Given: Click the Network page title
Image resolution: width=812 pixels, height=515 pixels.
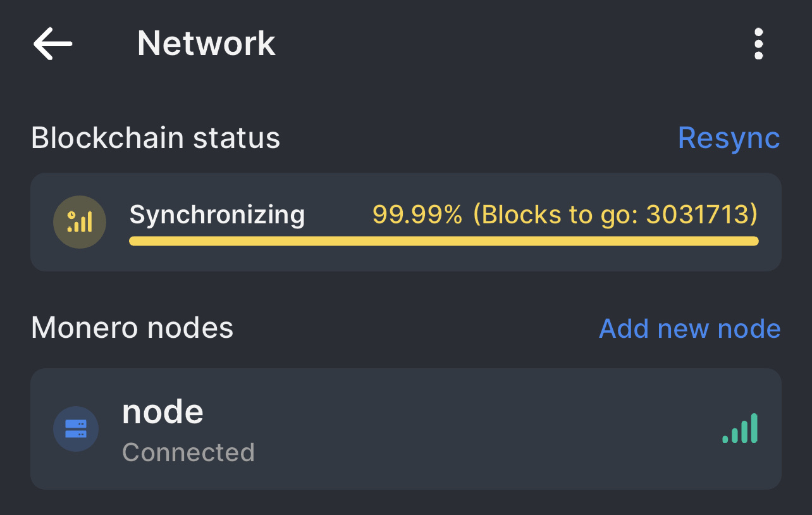Looking at the screenshot, I should click(x=206, y=44).
